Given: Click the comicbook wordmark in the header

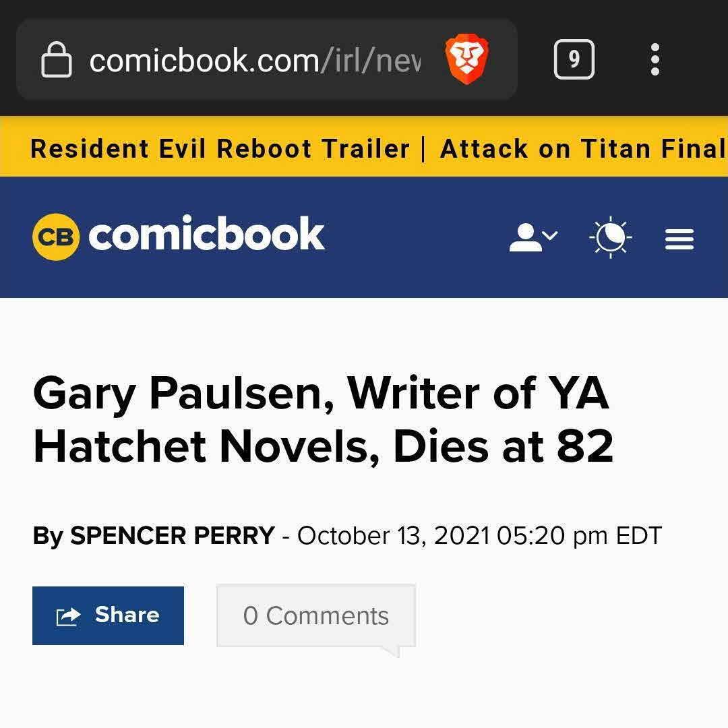Looking at the screenshot, I should pyautogui.click(x=206, y=234).
